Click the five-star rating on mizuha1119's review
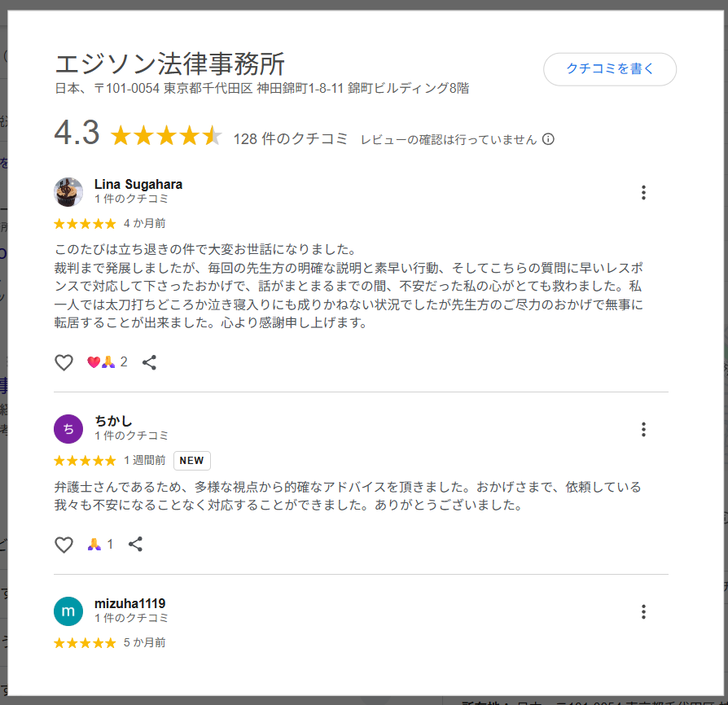The image size is (728, 705). (x=84, y=642)
